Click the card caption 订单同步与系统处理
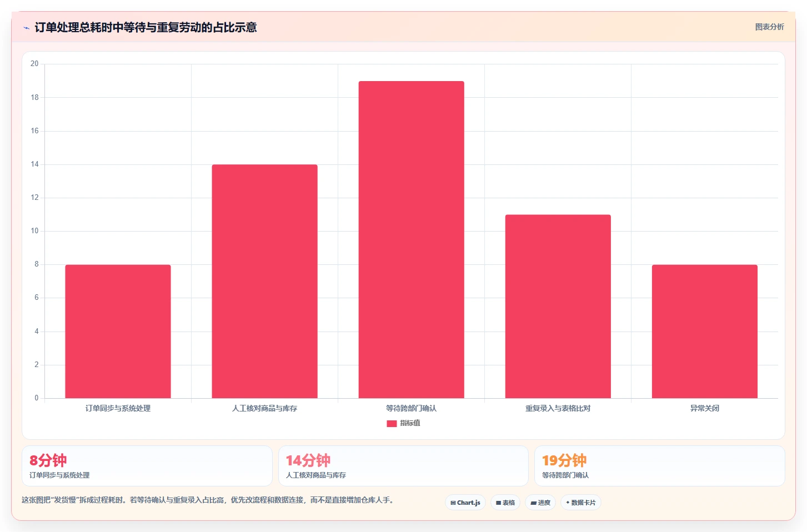This screenshot has height=532, width=807. pyautogui.click(x=59, y=475)
